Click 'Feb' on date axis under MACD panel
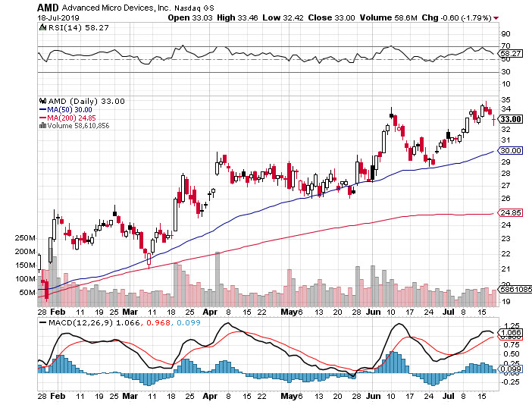This screenshot has height=405, width=532. tap(58, 396)
